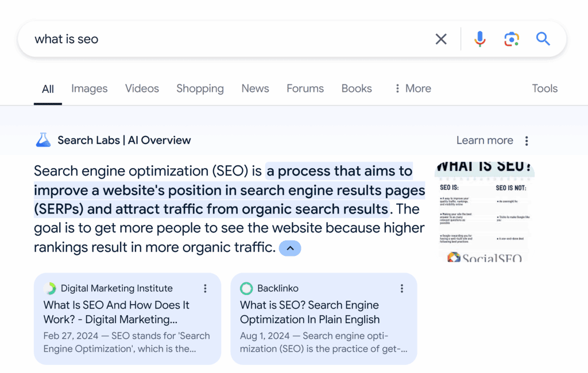Click the 'Backlinko' source name
The width and height of the screenshot is (588, 373).
tap(278, 288)
